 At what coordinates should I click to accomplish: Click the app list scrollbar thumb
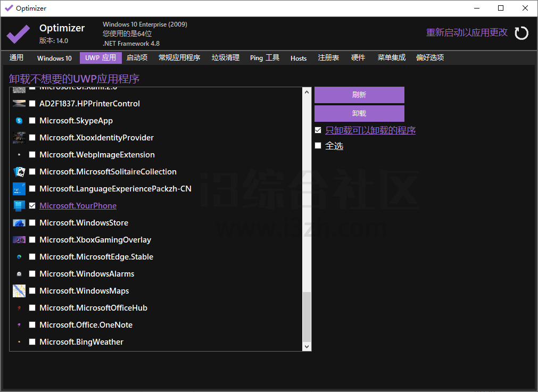pos(307,317)
